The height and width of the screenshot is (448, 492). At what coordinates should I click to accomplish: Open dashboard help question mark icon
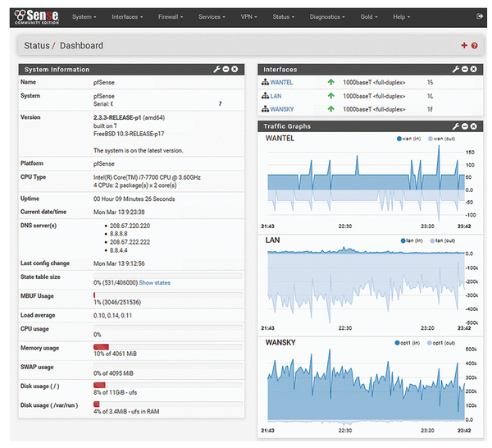pyautogui.click(x=475, y=46)
